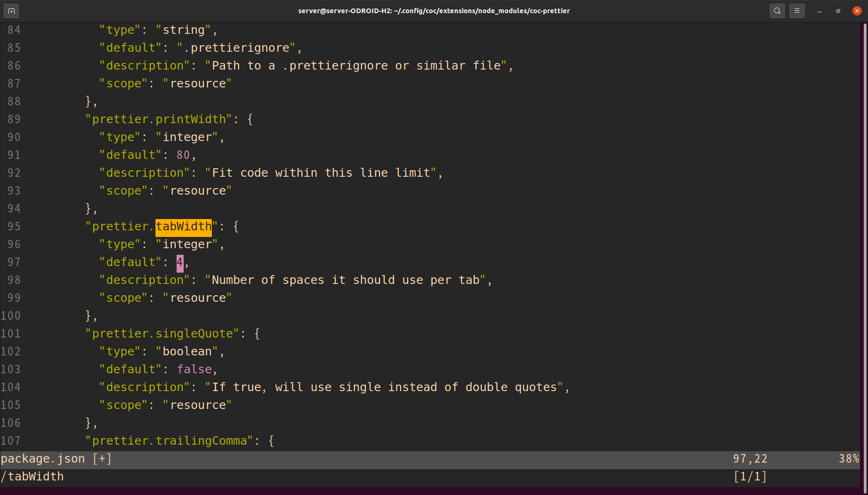Click the 38% file position indicator
The image size is (868, 495).
(x=849, y=459)
